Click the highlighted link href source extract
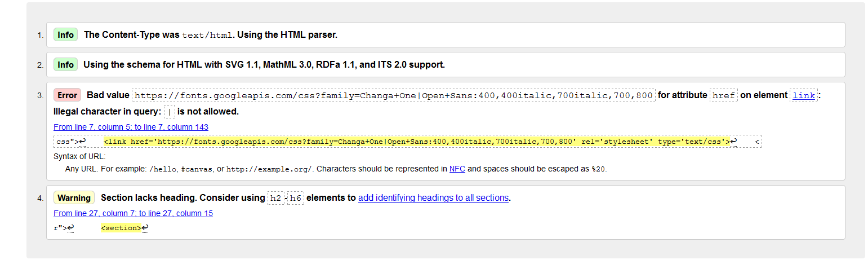This screenshot has width=868, height=264. (417, 142)
